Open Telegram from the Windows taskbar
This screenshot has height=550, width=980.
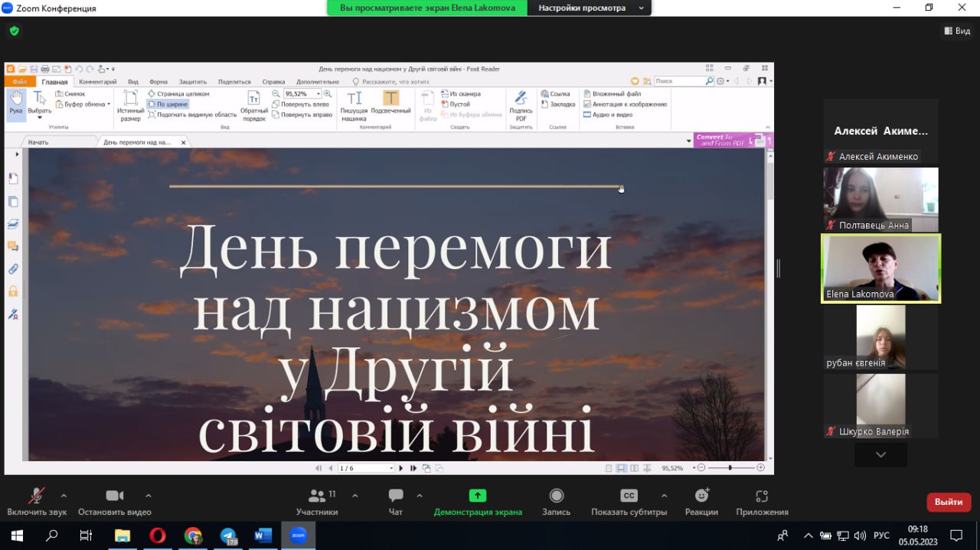(228, 535)
